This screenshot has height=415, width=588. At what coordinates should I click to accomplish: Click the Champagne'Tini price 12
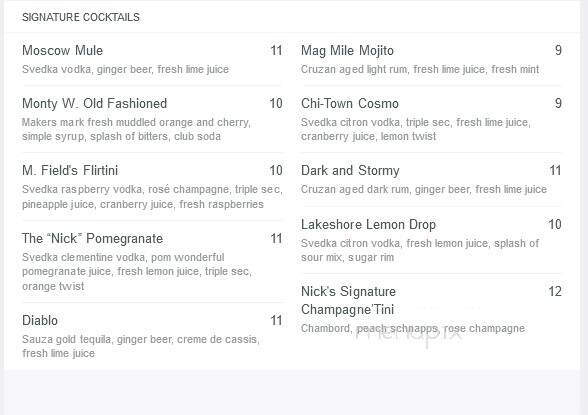click(555, 291)
